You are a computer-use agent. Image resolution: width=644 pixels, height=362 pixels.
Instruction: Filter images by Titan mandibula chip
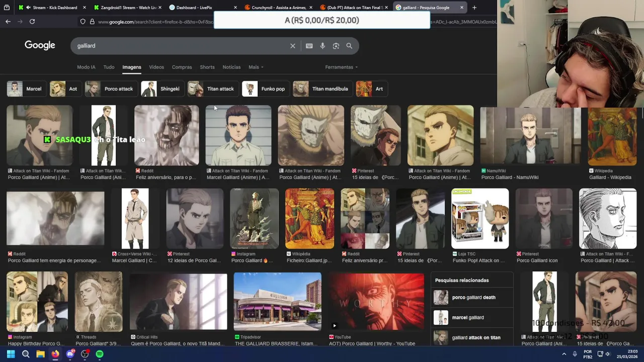coord(322,89)
